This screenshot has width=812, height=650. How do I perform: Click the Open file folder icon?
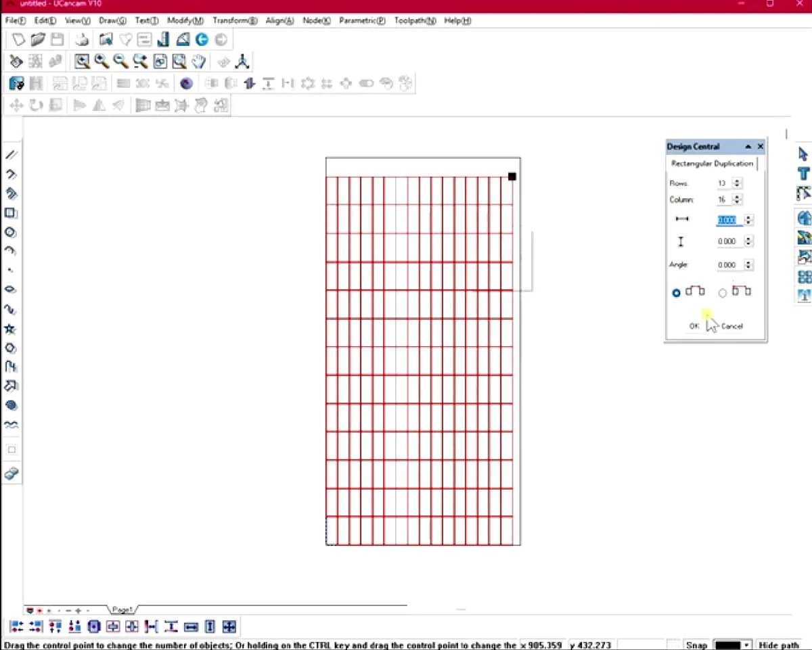coord(38,40)
